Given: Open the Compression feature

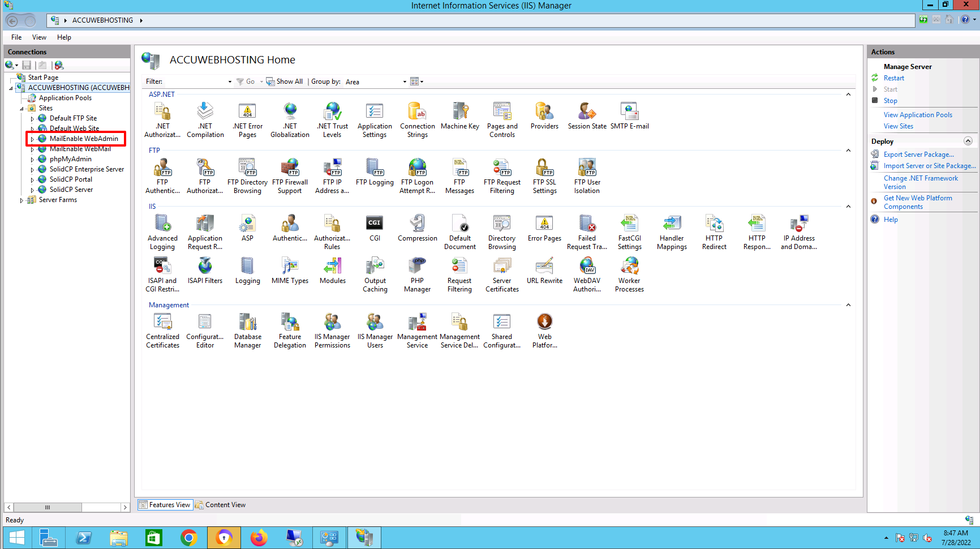Looking at the screenshot, I should pos(418,228).
